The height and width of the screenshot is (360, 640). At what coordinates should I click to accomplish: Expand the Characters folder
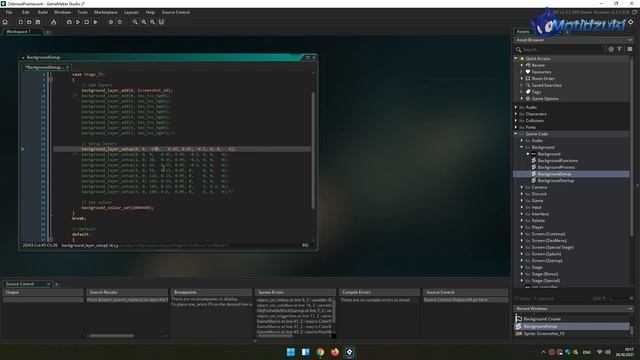pyautogui.click(x=516, y=114)
